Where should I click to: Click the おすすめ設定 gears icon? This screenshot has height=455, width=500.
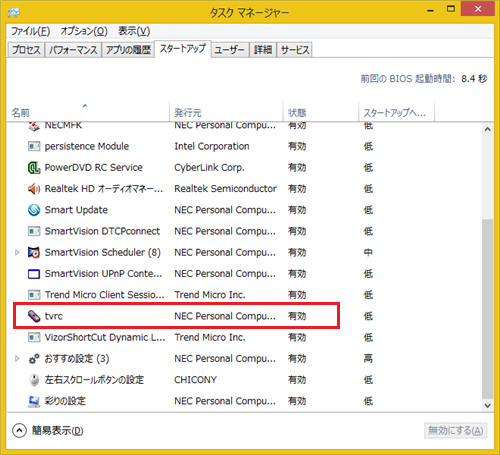[x=34, y=359]
